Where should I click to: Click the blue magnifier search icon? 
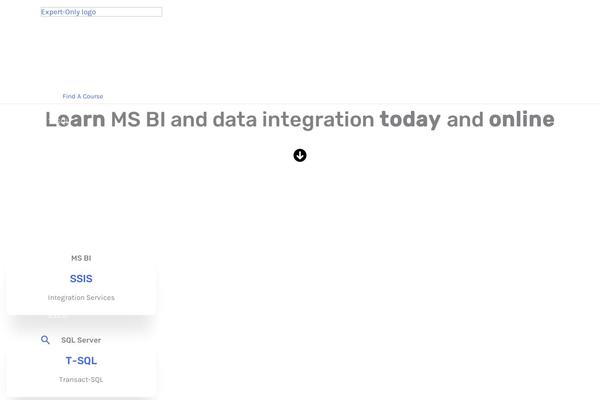click(x=45, y=340)
